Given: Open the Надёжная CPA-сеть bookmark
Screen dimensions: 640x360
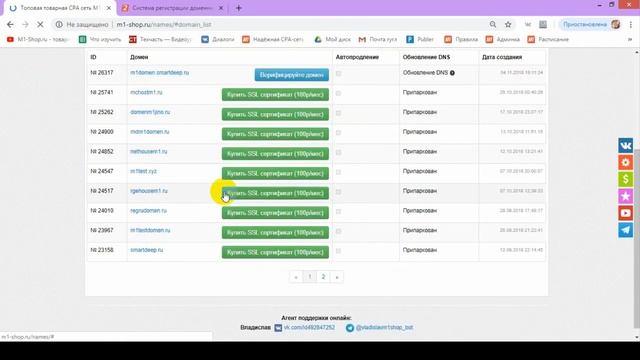Looking at the screenshot, I should coord(273,40).
